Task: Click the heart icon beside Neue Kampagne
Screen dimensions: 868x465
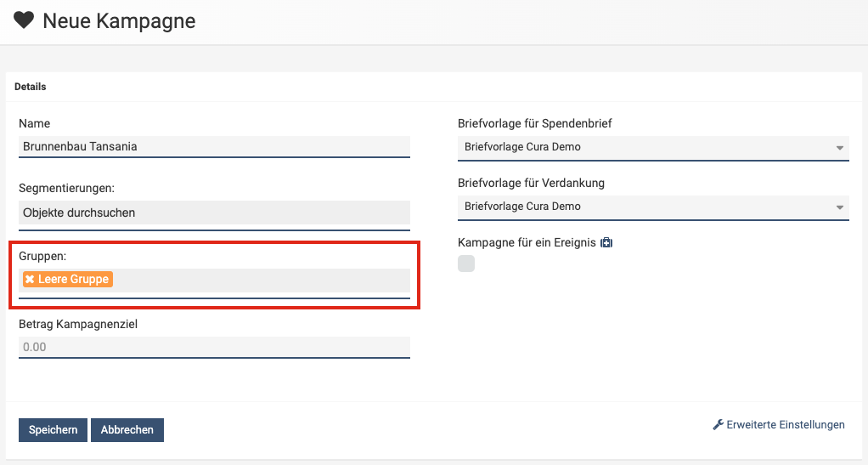Action: click(24, 21)
